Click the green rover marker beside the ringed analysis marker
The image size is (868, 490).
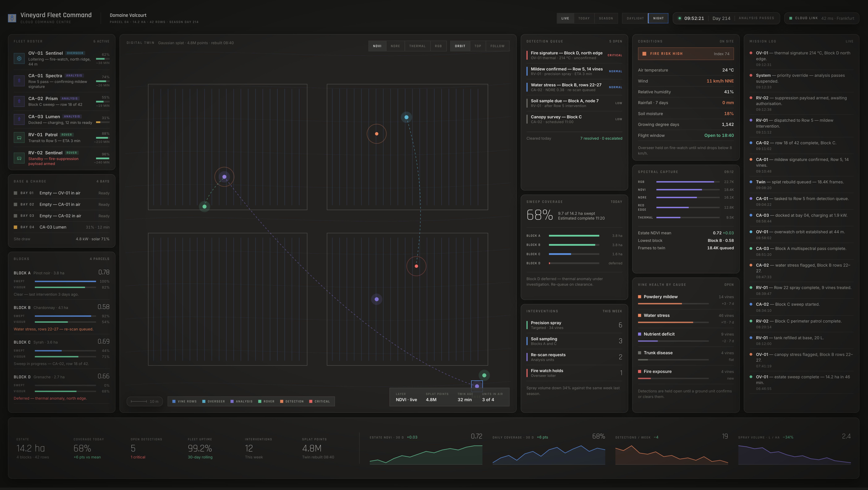coord(204,206)
